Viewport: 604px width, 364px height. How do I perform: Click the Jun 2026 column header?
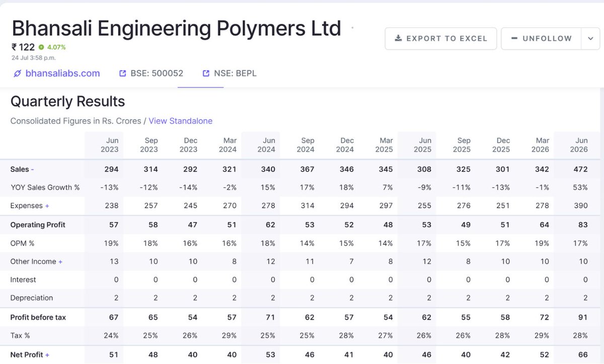(x=579, y=145)
